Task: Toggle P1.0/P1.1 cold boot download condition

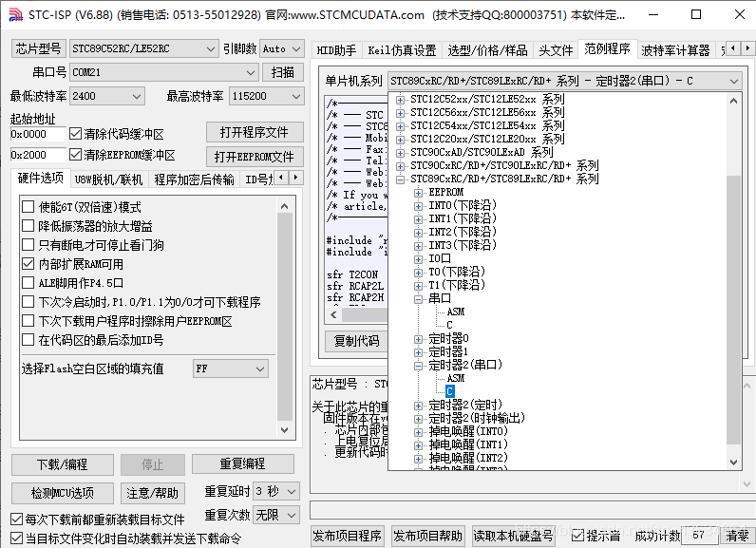Action: tap(28, 302)
